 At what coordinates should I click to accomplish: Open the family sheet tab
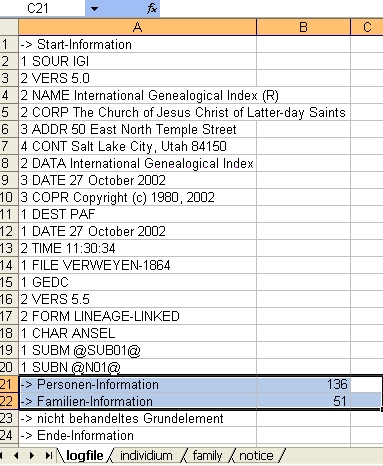click(207, 455)
